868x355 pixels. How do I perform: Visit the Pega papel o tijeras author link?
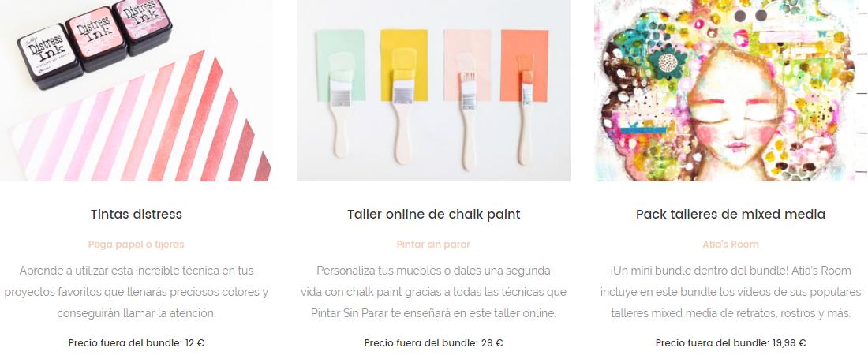(137, 245)
